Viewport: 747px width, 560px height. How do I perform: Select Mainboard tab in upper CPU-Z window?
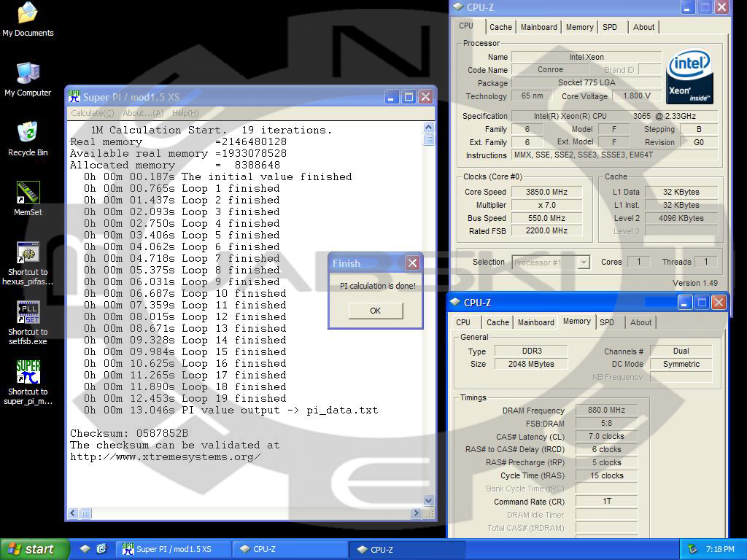coord(539,27)
